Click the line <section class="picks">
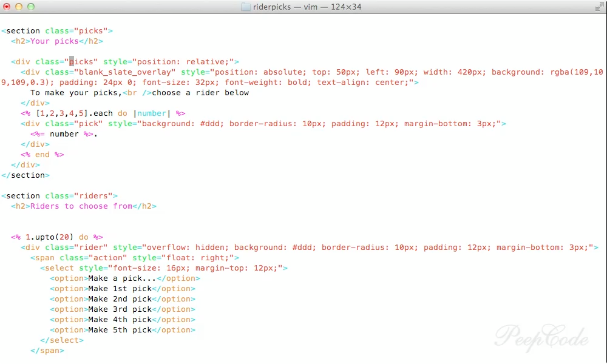This screenshot has width=607, height=364. pos(57,31)
